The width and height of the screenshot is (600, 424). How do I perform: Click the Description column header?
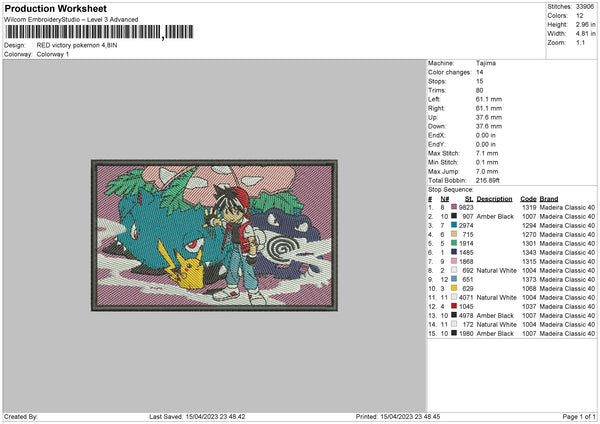click(x=494, y=199)
